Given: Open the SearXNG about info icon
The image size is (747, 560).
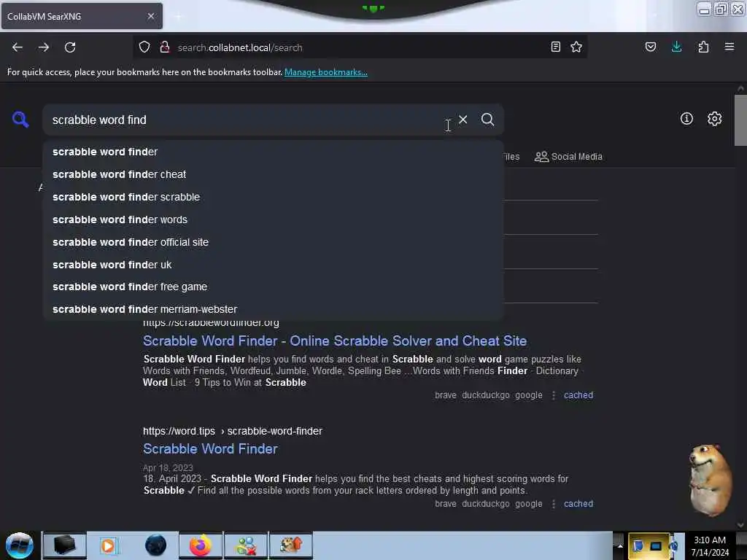Looking at the screenshot, I should coord(686,119).
